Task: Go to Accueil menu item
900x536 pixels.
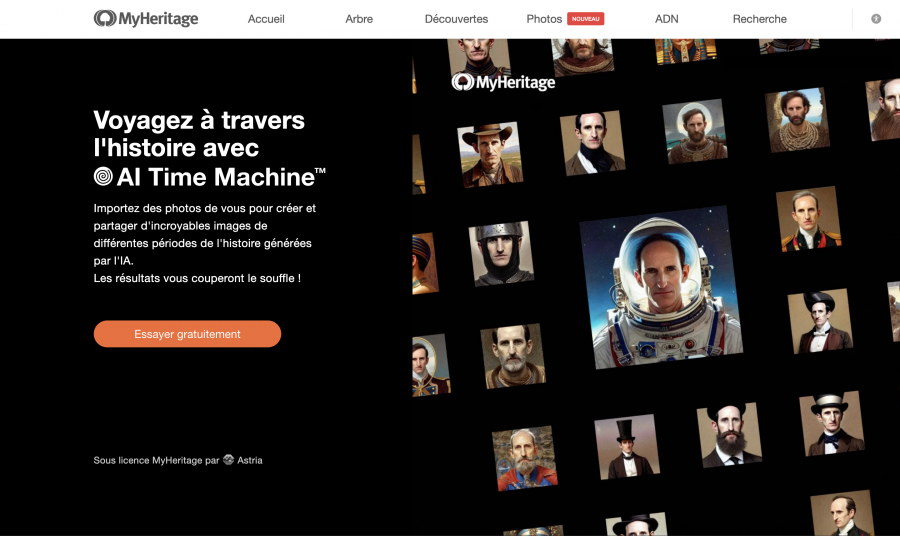Action: 266,19
